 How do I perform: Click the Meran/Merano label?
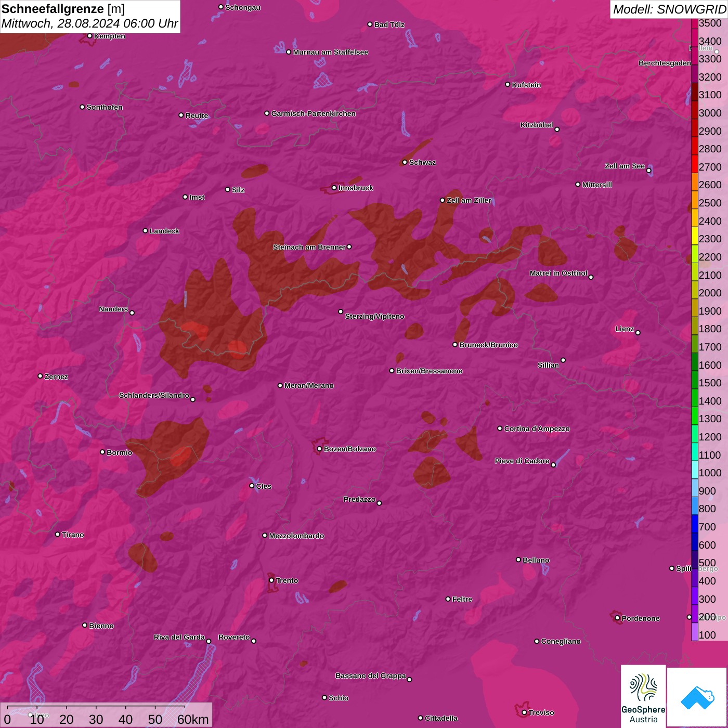[309, 385]
